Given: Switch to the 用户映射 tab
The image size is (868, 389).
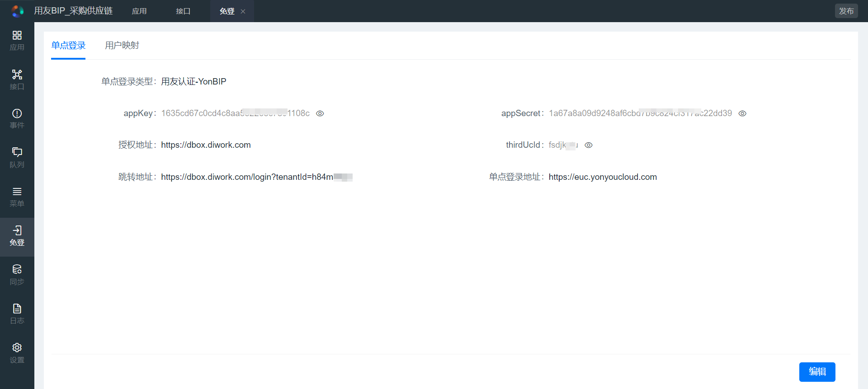Looking at the screenshot, I should point(122,46).
